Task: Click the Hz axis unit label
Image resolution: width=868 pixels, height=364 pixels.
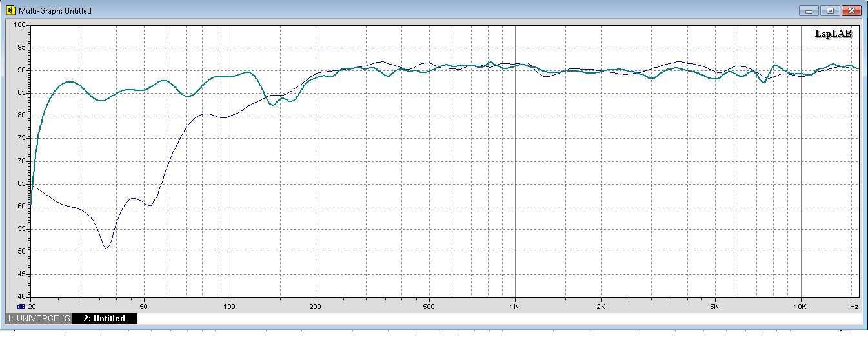Action: click(854, 306)
